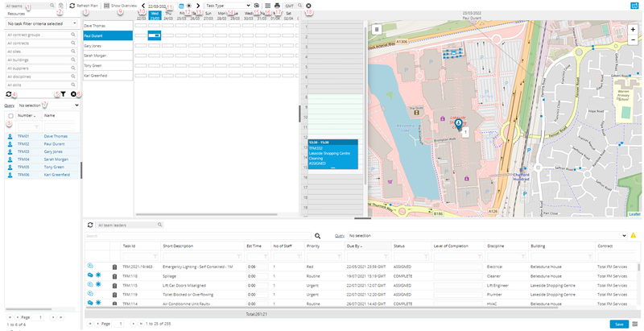Select Sarah Morgan in the planner list
The width and height of the screenshot is (644, 331).
(x=96, y=56)
